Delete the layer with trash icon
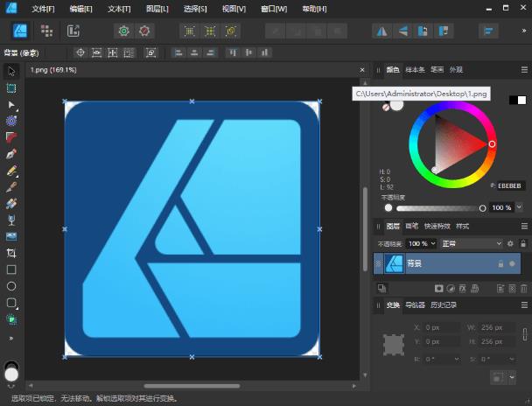Viewport: 532px width, 406px height. tap(523, 289)
